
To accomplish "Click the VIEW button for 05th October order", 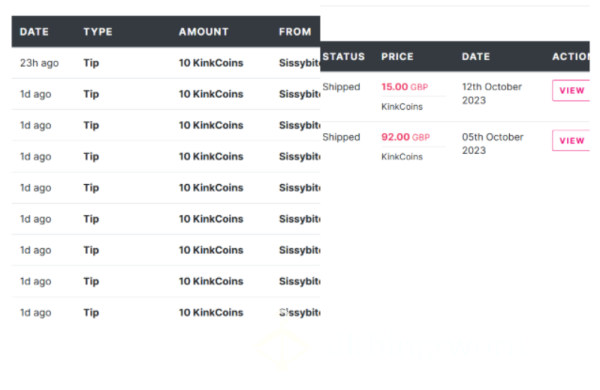I will pyautogui.click(x=571, y=140).
